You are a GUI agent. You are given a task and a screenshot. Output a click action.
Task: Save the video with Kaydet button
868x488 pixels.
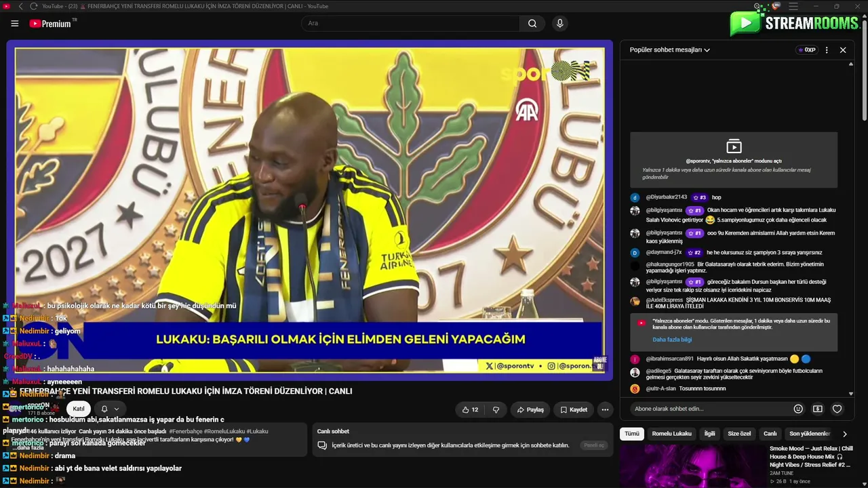(574, 409)
